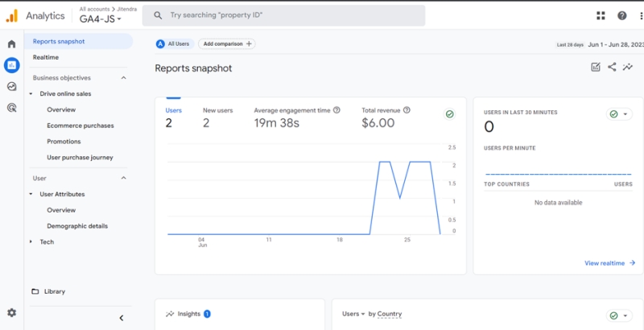Image resolution: width=644 pixels, height=330 pixels.
Task: Open the Insights sparkline icon near share
Action: click(x=628, y=68)
